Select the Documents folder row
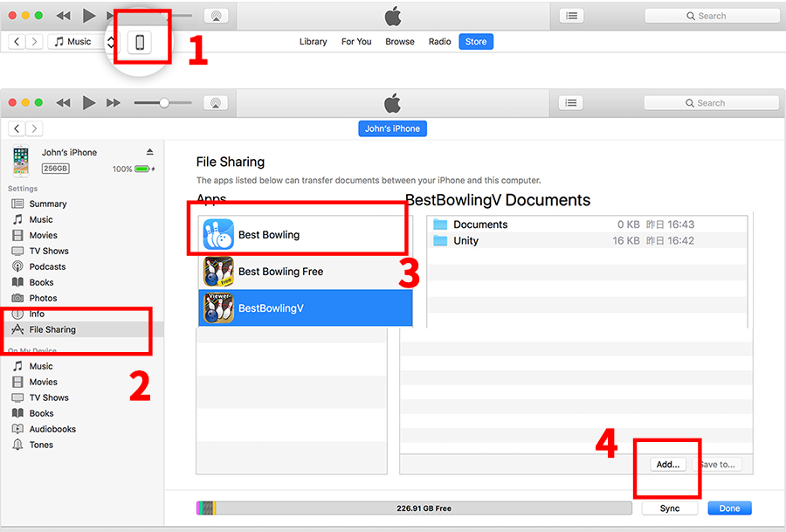The height and width of the screenshot is (532, 786). click(587, 225)
